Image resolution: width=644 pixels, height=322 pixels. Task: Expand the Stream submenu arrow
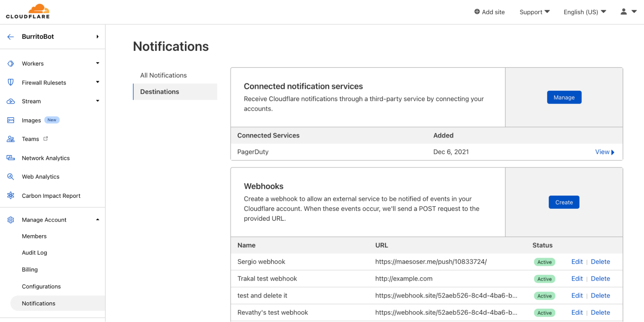[98, 101]
